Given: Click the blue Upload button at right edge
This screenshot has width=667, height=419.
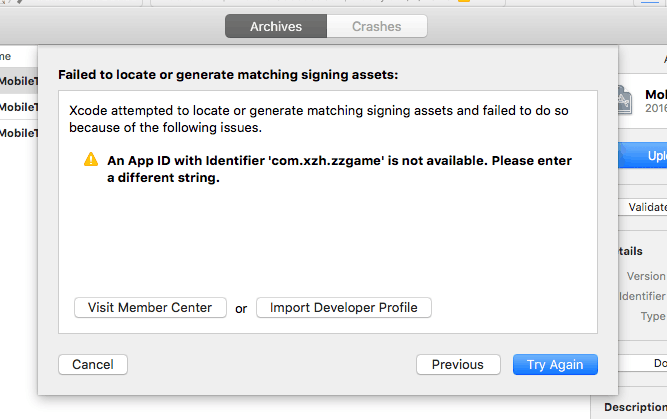Looking at the screenshot, I should coord(647,157).
